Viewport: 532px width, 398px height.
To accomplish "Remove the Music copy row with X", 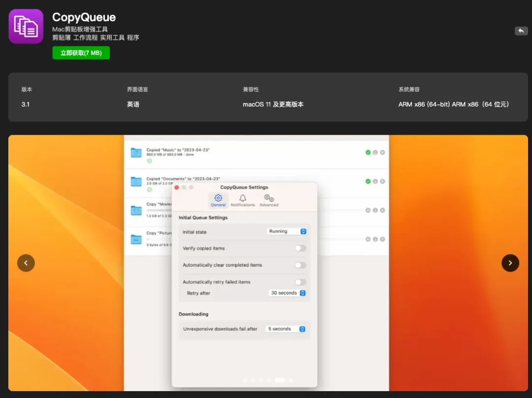I will coord(382,152).
